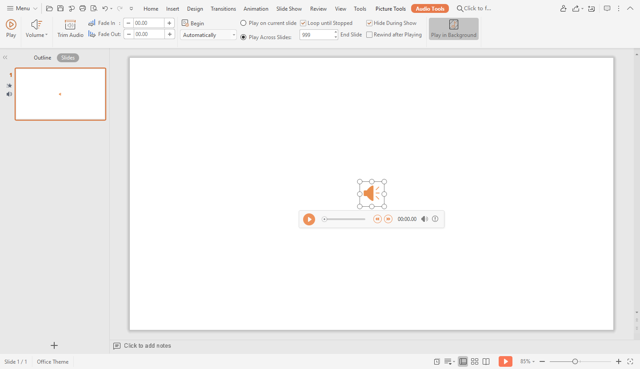Add a new slide with the plus button
Screen dimensions: 640x369
[x=54, y=346]
